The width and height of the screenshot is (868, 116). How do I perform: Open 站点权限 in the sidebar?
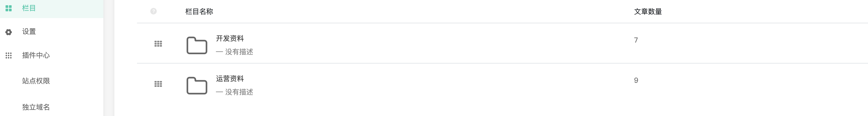pyautogui.click(x=36, y=81)
